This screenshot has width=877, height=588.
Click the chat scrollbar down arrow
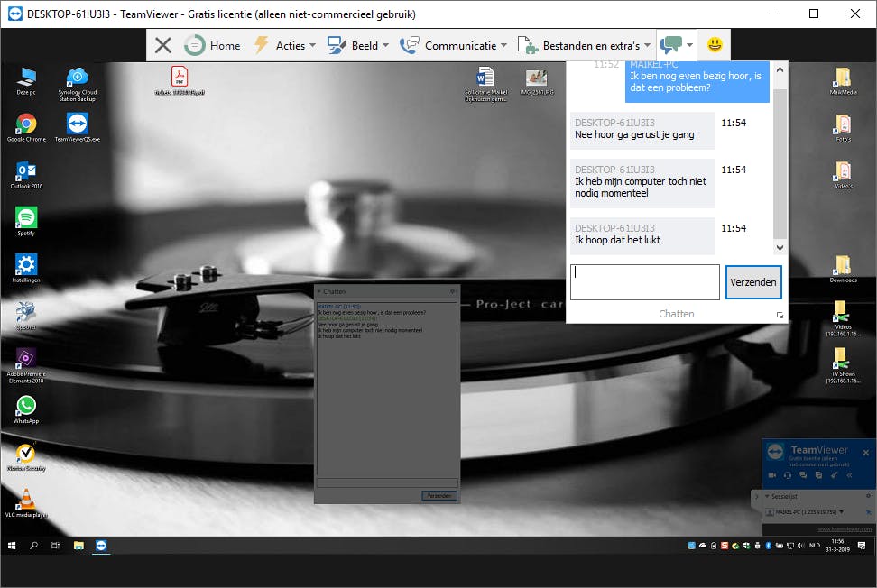pos(780,248)
